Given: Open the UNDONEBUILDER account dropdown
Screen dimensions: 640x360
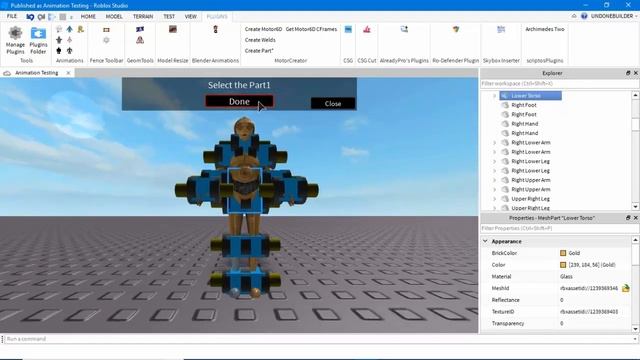Looking at the screenshot, I should coord(614,16).
